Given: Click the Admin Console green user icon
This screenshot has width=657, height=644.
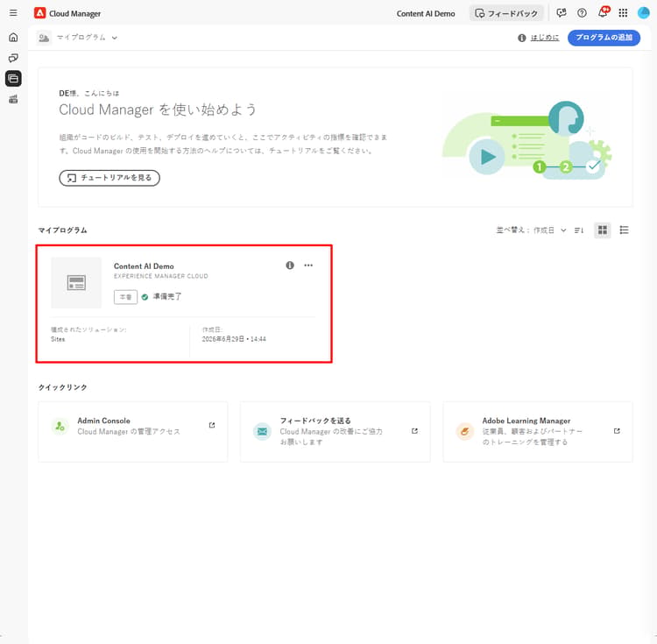Looking at the screenshot, I should pyautogui.click(x=60, y=427).
